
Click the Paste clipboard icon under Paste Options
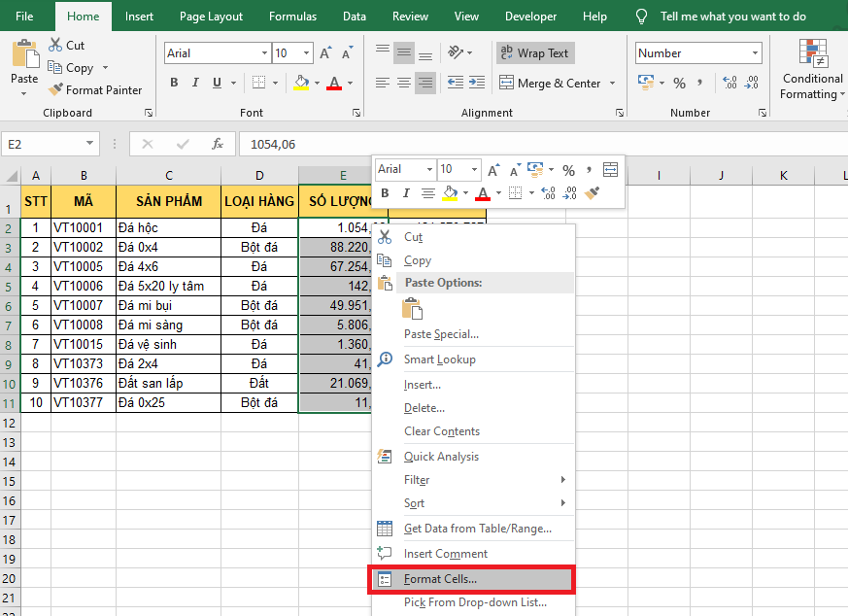(412, 309)
